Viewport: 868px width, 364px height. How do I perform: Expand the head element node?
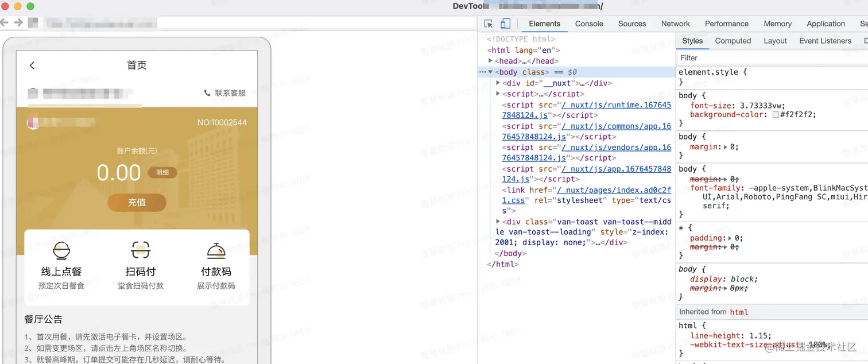tap(490, 61)
